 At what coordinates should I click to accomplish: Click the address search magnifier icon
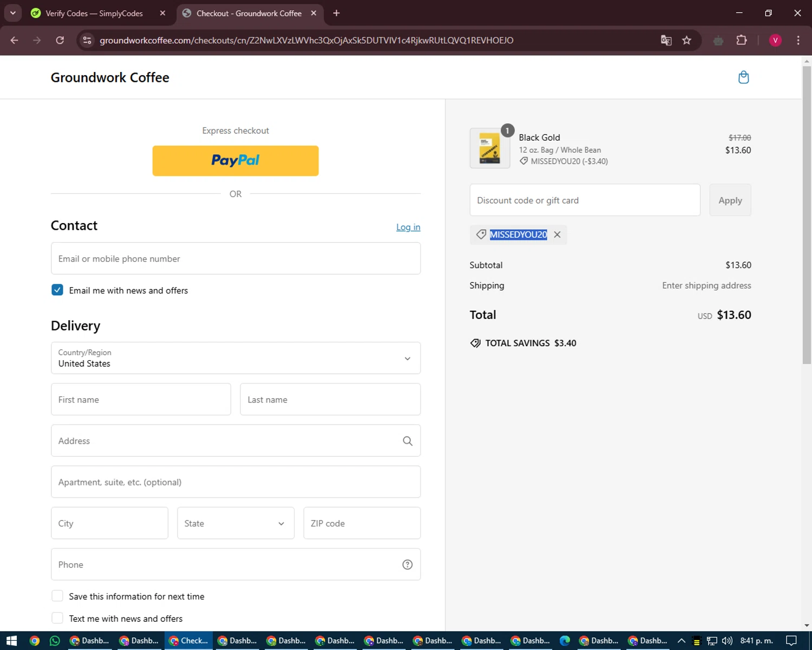click(x=408, y=441)
